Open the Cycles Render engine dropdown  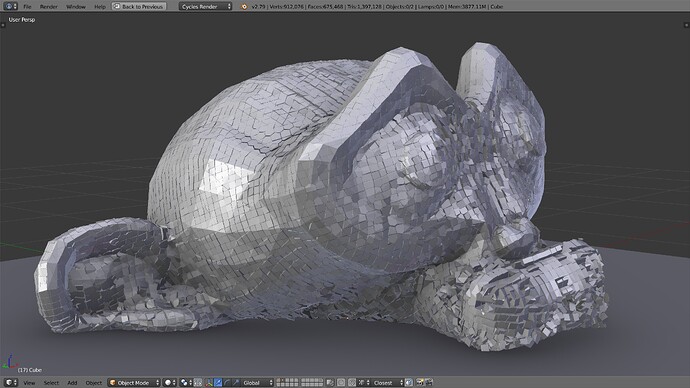[205, 7]
